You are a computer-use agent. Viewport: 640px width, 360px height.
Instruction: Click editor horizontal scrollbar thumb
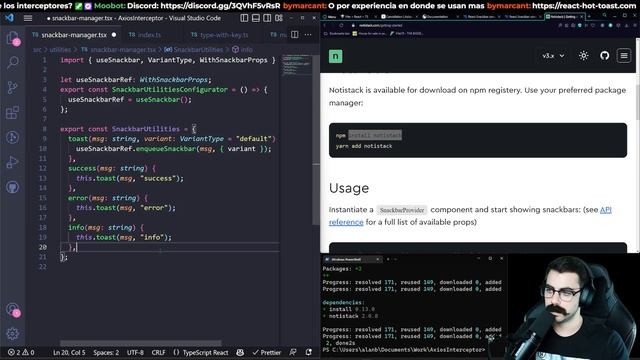141,343
